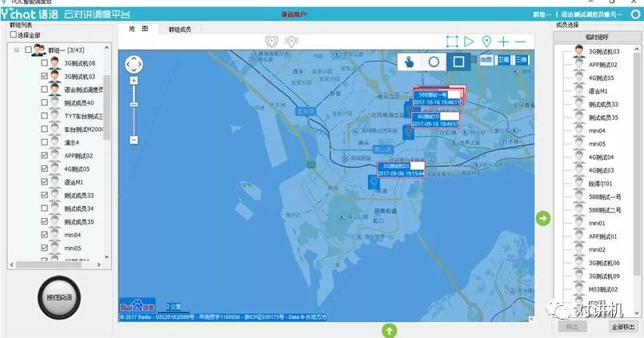Select mini01 in the member list
This screenshot has height=338, width=644.
pyautogui.click(x=597, y=223)
